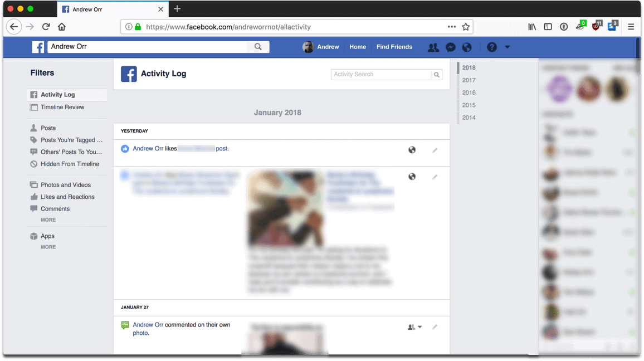Image resolution: width=644 pixels, height=361 pixels.
Task: Jump to year 2018 in timeline
Action: tap(469, 68)
